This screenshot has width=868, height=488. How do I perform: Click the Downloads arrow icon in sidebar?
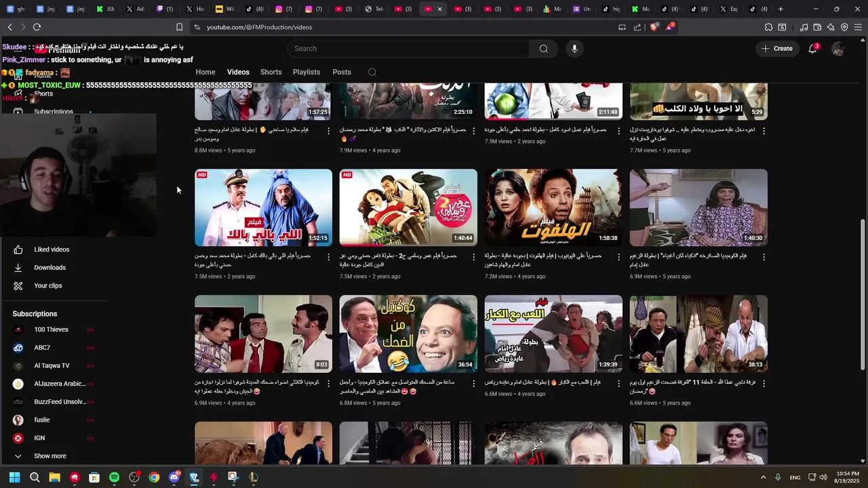(18, 268)
